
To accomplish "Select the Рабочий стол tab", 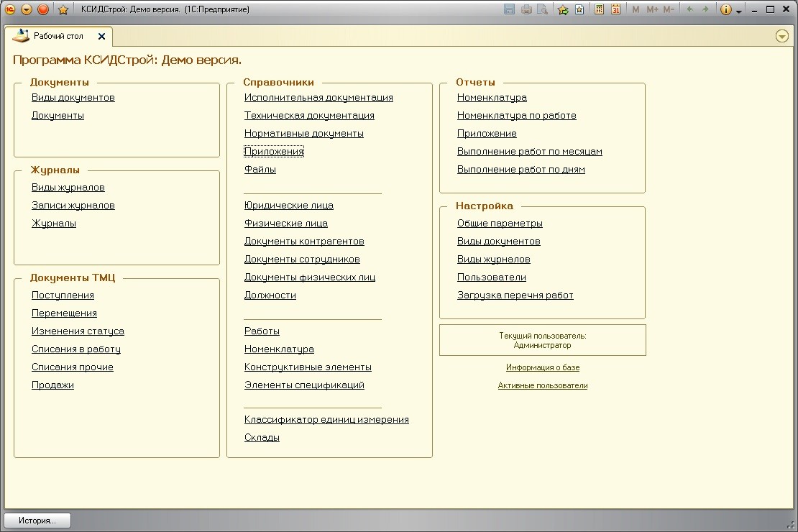I will [x=58, y=36].
